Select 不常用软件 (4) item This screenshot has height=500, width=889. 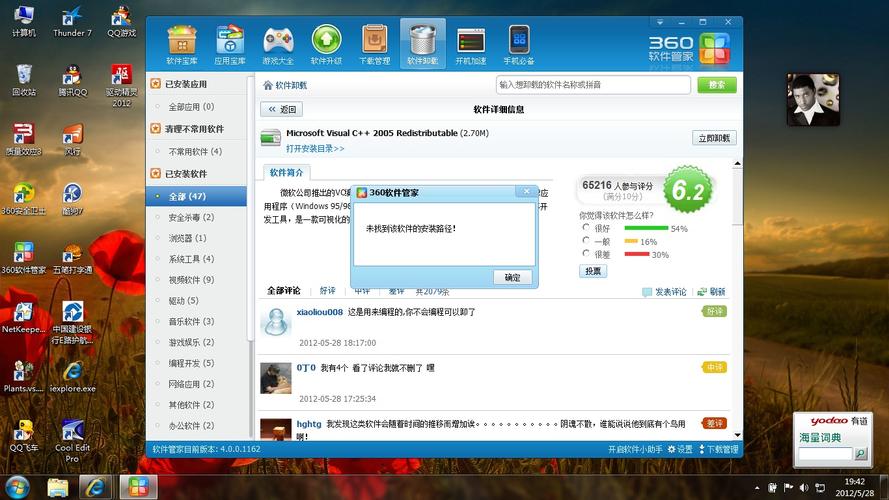(x=196, y=151)
